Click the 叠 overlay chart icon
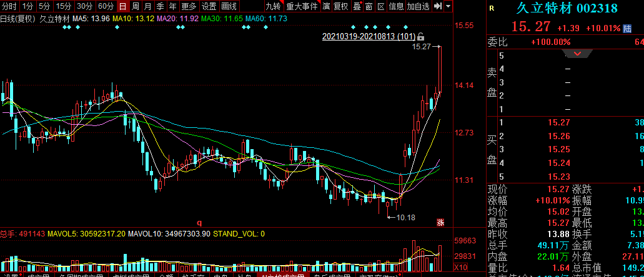Image resolution: width=644 pixels, height=277 pixels. point(357,6)
